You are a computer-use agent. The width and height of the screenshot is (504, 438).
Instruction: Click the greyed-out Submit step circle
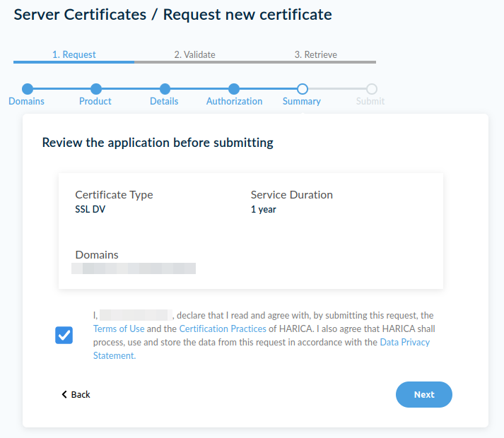pyautogui.click(x=371, y=89)
